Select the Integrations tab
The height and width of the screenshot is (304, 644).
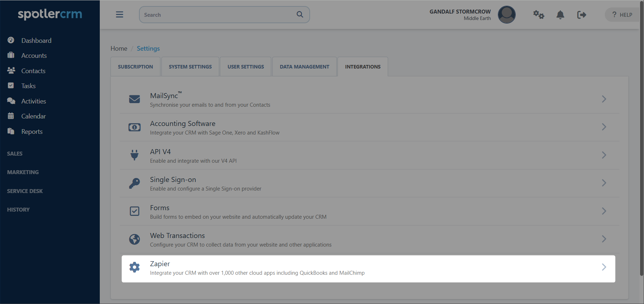pyautogui.click(x=363, y=67)
